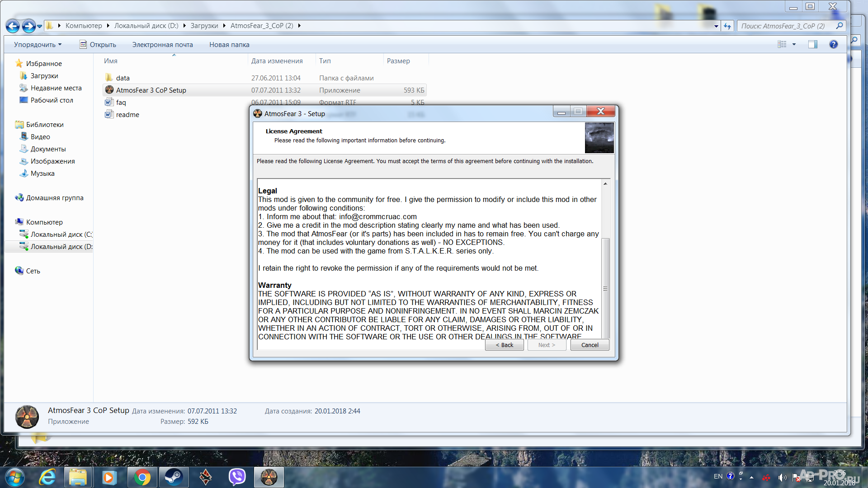
Task: Open Steam from the taskbar
Action: (174, 477)
